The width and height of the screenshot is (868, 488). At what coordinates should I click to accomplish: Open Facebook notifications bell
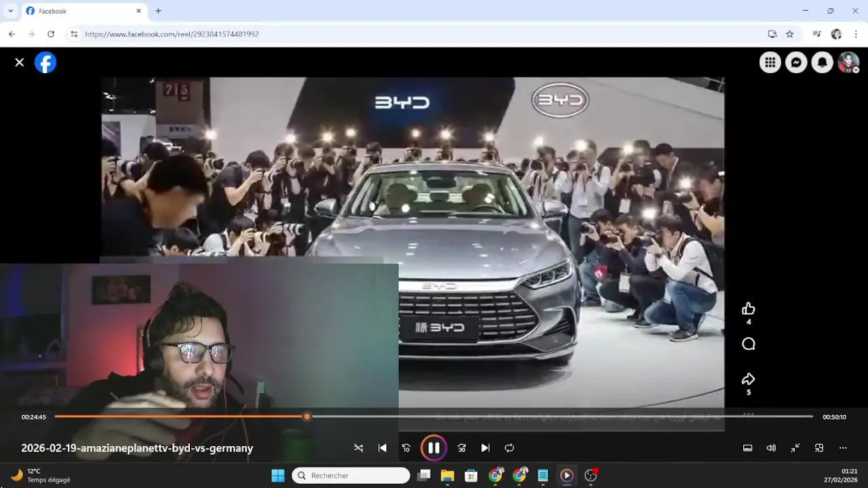pyautogui.click(x=822, y=62)
